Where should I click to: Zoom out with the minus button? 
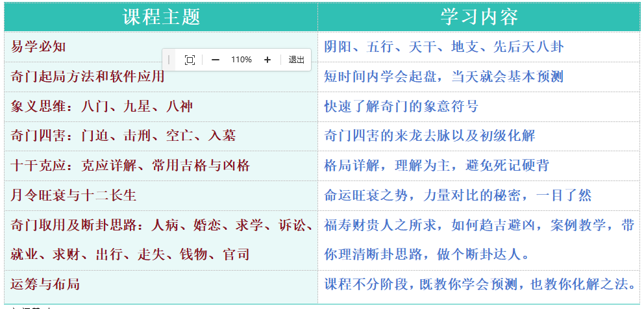(x=216, y=60)
